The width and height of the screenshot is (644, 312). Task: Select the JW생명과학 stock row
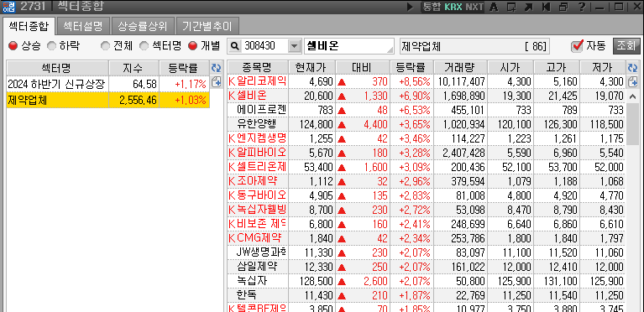(x=427, y=252)
